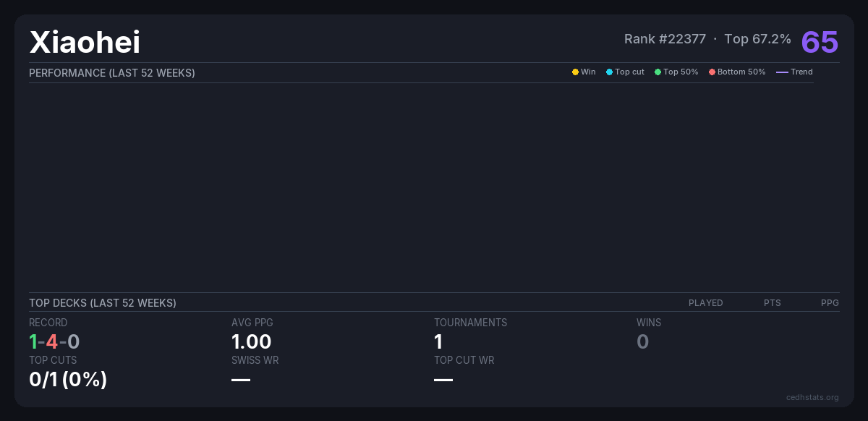This screenshot has height=421, width=868.
Task: Select the Top Decks (Last 52 Weeks) header
Action: 103,303
